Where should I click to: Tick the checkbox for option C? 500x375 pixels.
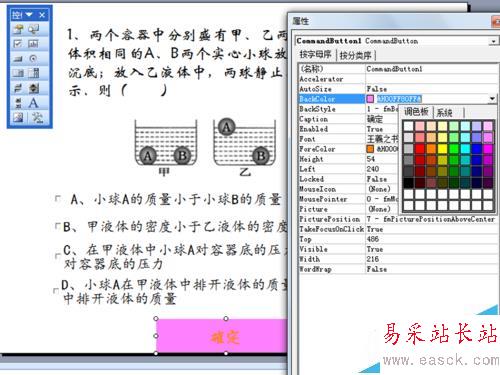click(58, 256)
